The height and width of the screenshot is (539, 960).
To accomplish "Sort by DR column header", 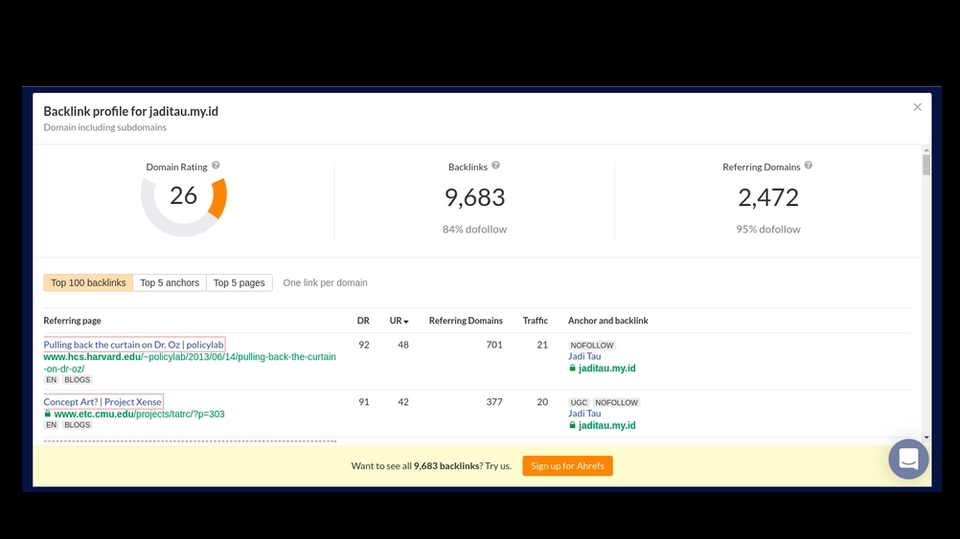I will point(363,320).
